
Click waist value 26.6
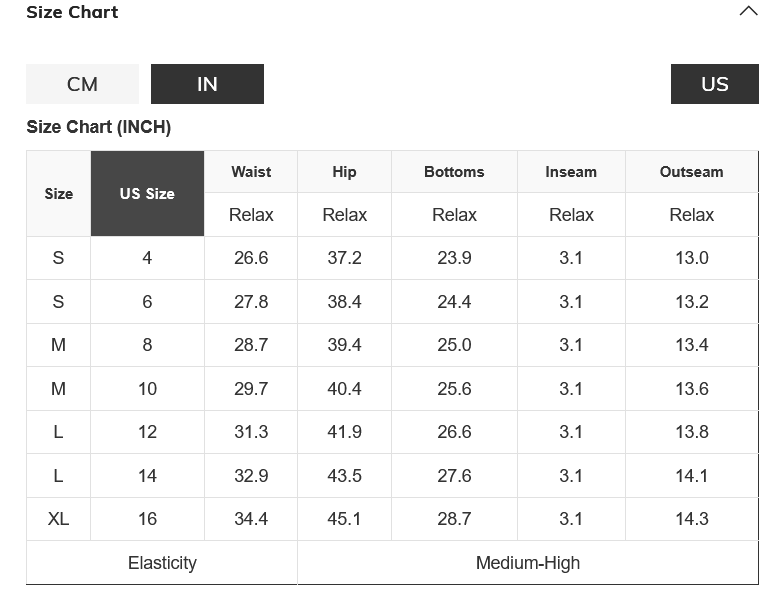(251, 258)
